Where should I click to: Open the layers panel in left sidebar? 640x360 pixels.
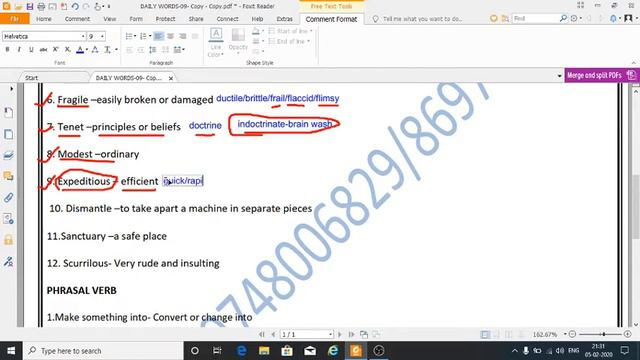pos(9,155)
